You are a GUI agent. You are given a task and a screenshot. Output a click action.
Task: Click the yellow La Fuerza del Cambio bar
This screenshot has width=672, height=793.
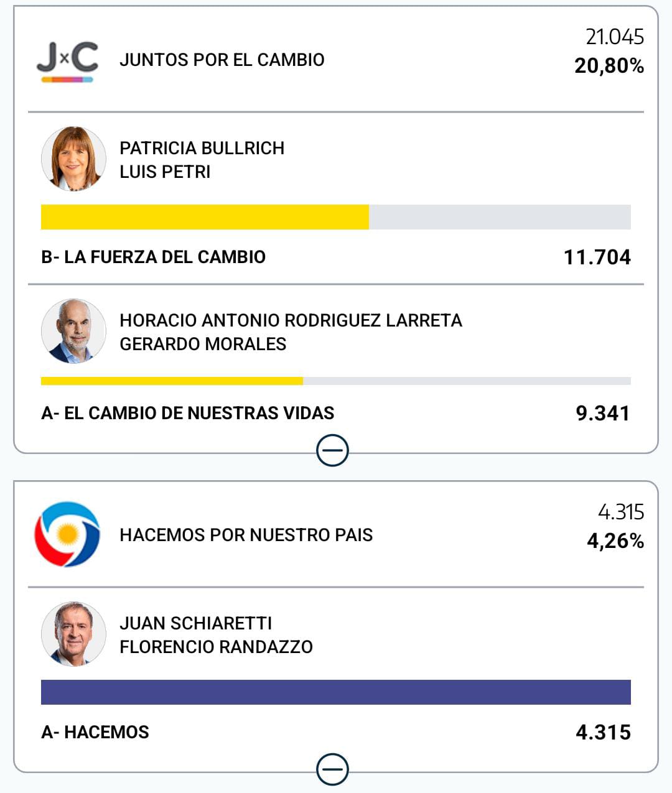coord(205,217)
